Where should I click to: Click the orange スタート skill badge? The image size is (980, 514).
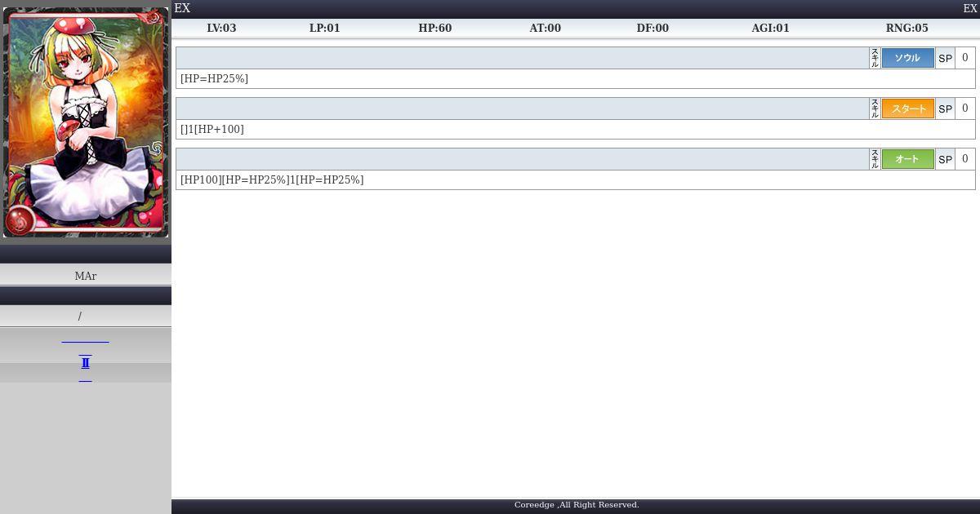pos(907,109)
